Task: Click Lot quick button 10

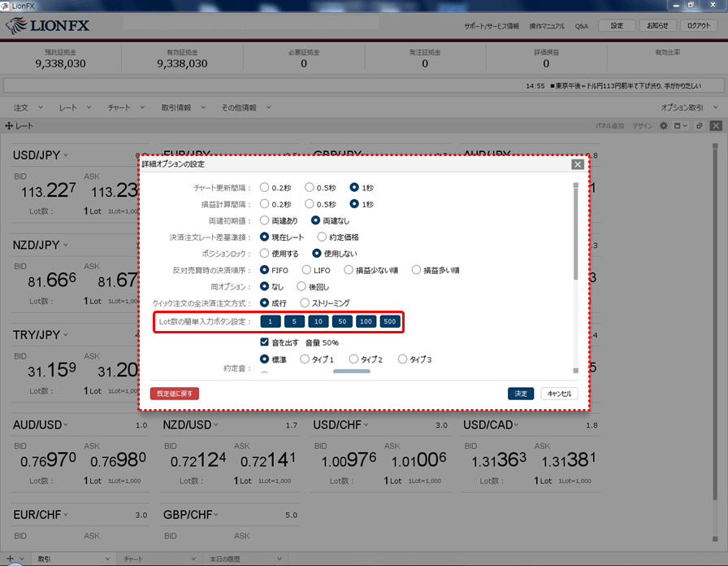Action: (x=318, y=321)
